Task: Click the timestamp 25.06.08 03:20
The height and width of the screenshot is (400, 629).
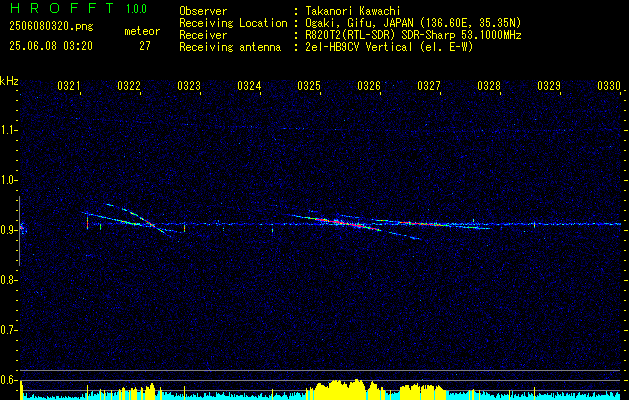Action: pos(51,46)
